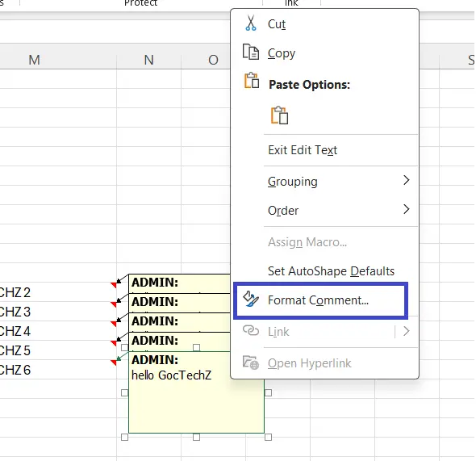Viewport: 476px width, 461px height.
Task: Click the bottom-right resize handle of comment
Action: 268,437
